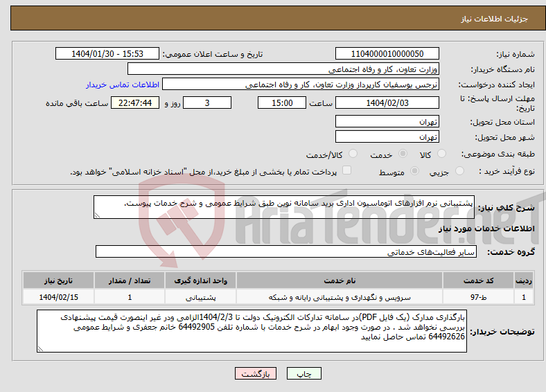Screen dimensions: 546x392
Task: Click the بازگشت back button
Action: coord(256,373)
